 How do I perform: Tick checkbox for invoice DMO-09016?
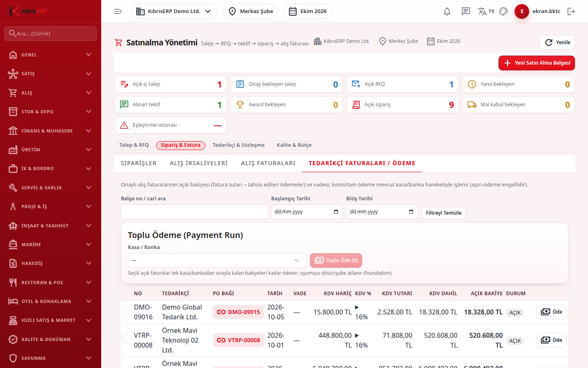[127, 312]
